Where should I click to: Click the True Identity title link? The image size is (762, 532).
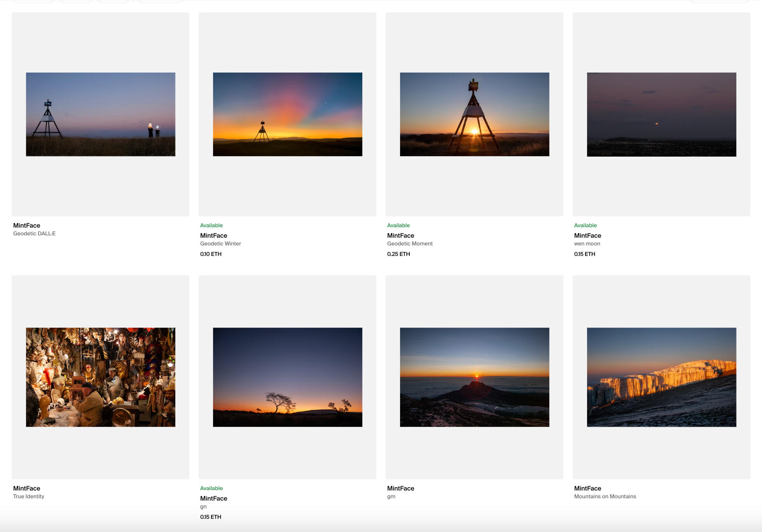coord(29,496)
